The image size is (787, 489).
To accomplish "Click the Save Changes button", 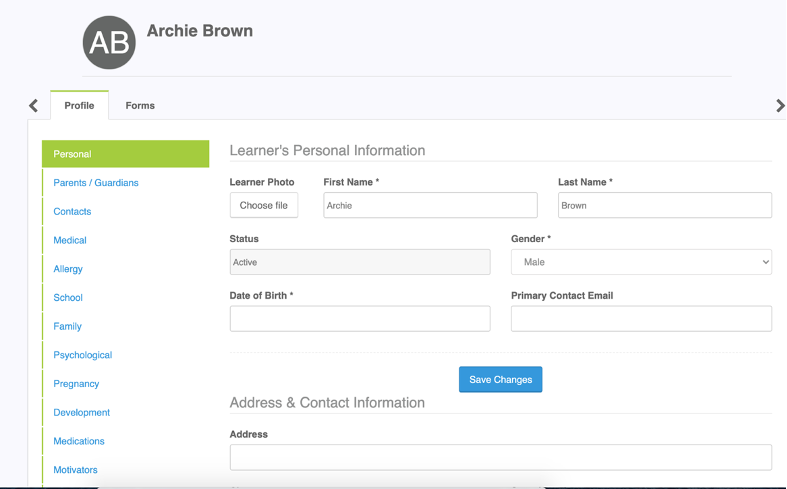I will 500,380.
